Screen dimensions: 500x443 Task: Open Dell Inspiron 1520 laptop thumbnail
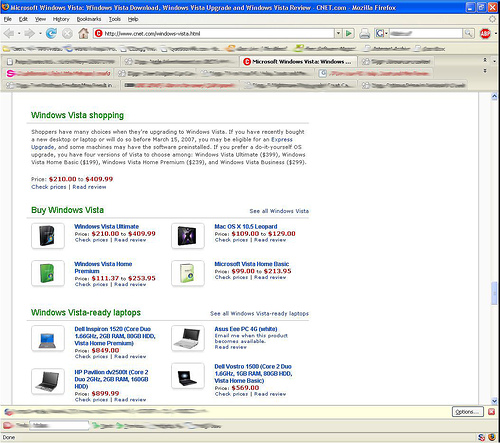(x=48, y=338)
